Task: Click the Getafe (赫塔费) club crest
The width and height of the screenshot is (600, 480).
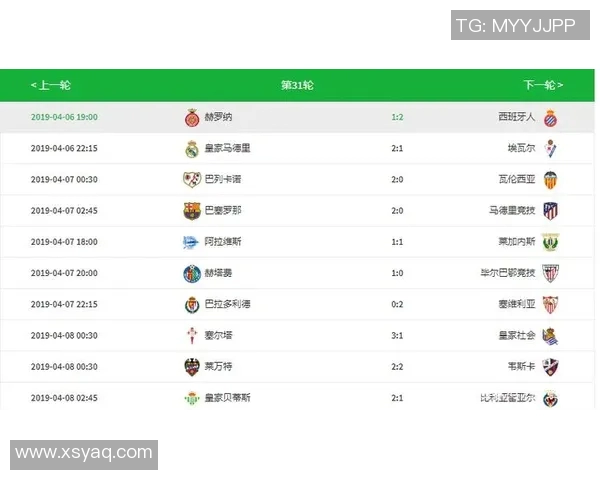Action: tap(192, 274)
